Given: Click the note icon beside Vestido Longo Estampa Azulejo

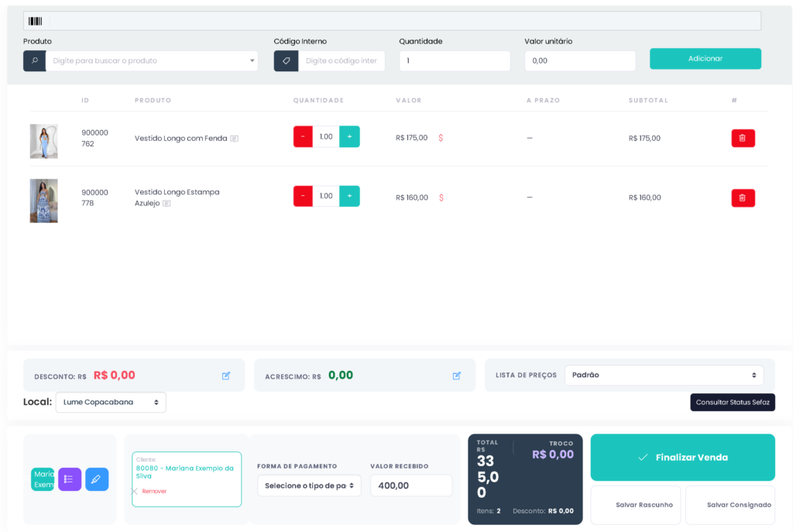Looking at the screenshot, I should (166, 204).
